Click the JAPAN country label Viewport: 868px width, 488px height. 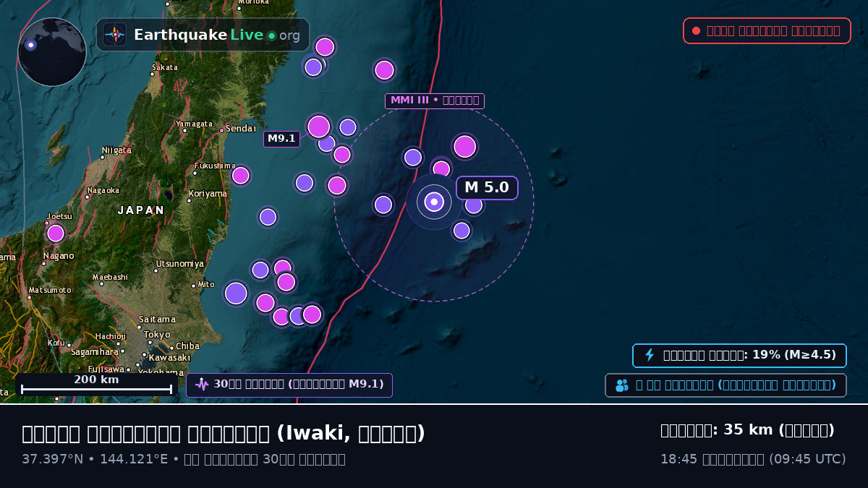coord(141,210)
